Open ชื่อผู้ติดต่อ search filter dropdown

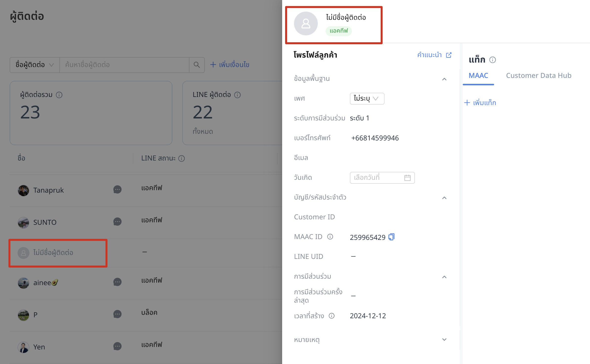coord(35,65)
